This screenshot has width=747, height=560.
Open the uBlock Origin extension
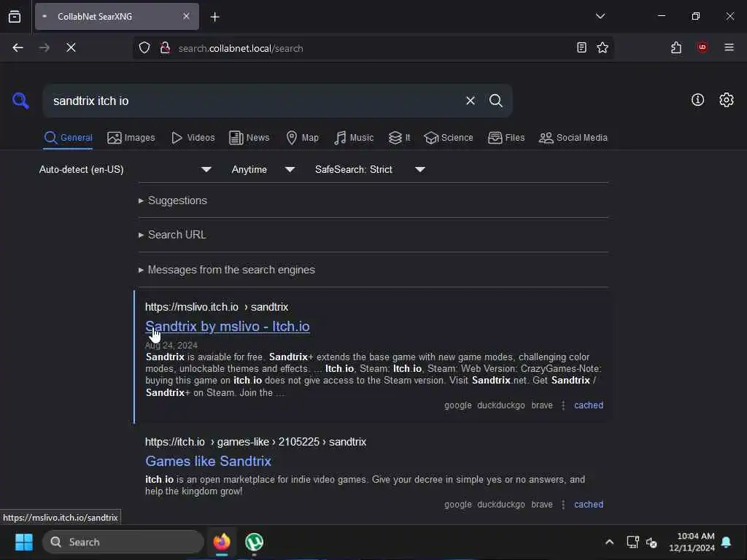(703, 47)
